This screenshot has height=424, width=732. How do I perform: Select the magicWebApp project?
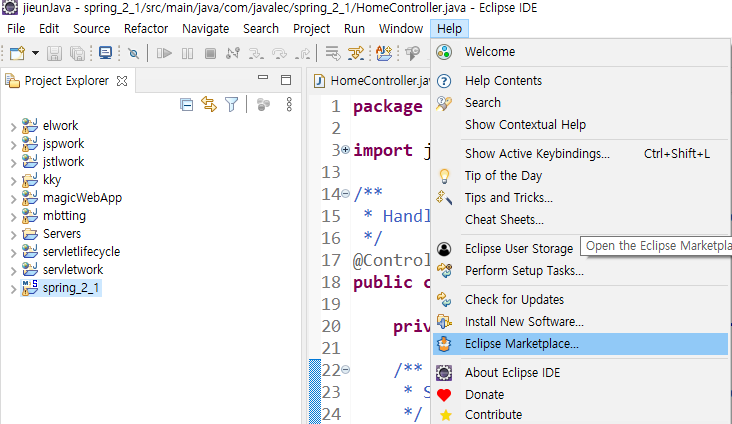click(x=82, y=198)
